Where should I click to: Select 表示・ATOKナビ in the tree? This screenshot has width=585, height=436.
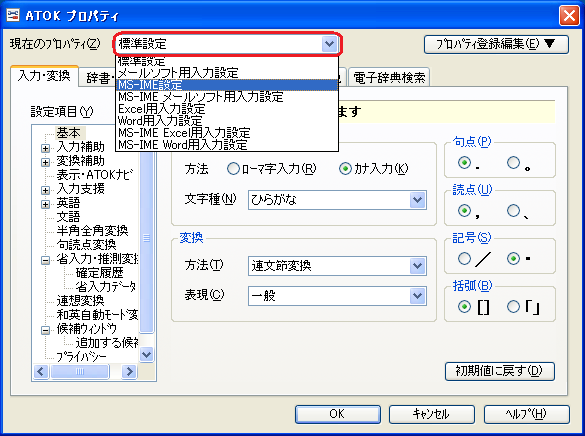pyautogui.click(x=94, y=175)
